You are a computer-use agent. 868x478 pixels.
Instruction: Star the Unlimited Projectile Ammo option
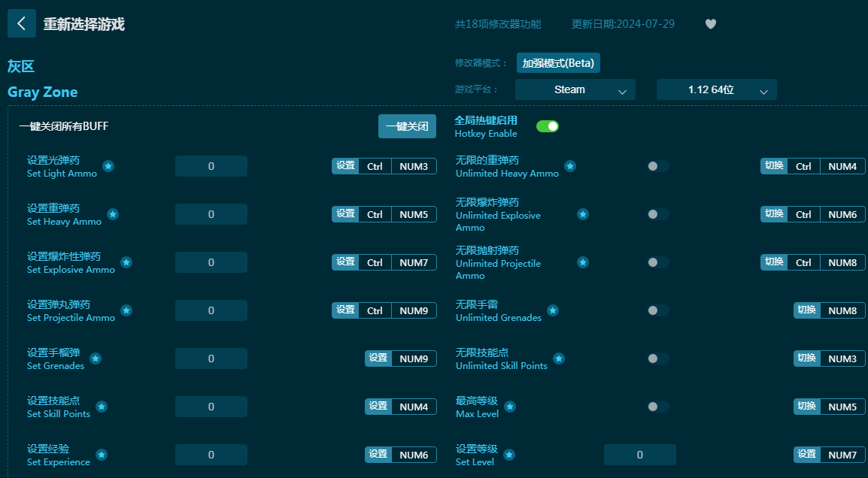click(x=583, y=262)
